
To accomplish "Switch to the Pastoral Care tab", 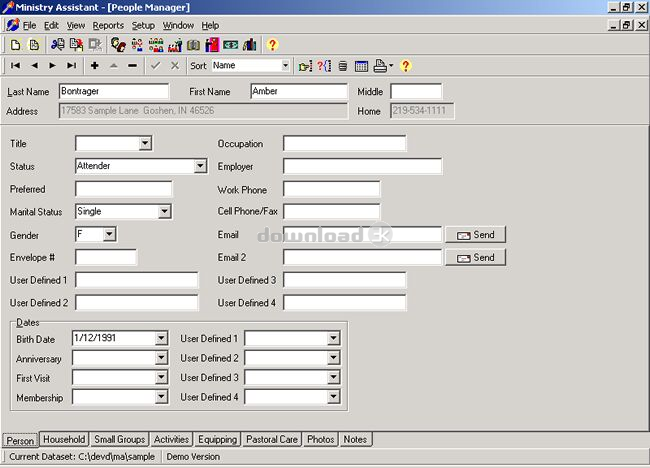I will (x=272, y=439).
